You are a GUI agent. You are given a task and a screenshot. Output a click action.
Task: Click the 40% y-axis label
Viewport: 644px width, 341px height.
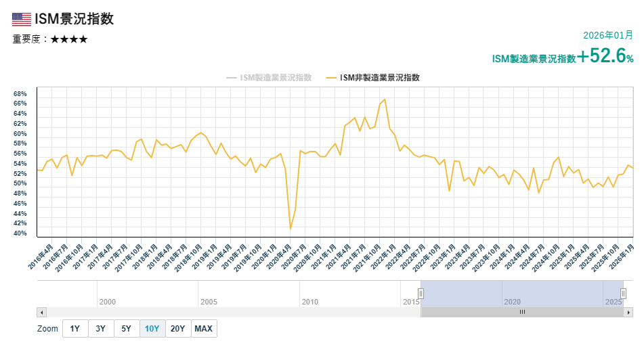20,233
